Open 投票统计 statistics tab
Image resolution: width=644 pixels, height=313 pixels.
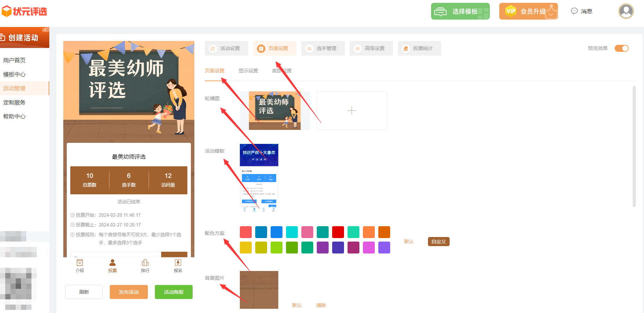coord(420,48)
